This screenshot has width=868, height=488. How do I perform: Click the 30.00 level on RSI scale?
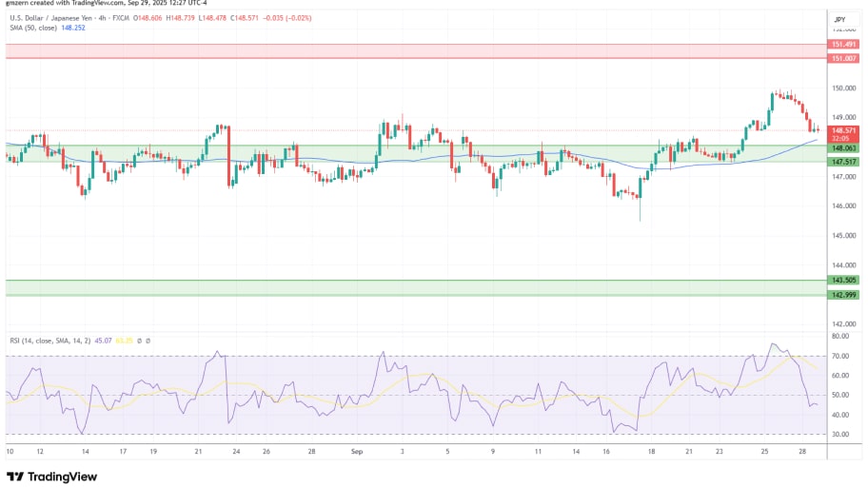840,435
